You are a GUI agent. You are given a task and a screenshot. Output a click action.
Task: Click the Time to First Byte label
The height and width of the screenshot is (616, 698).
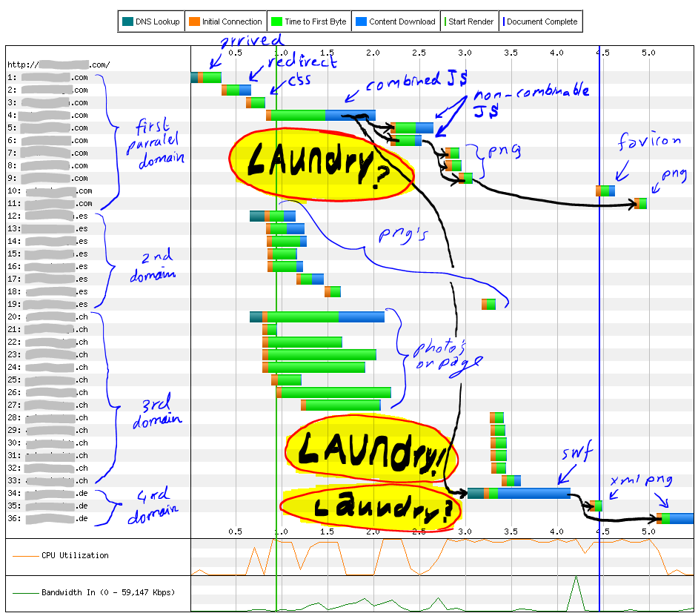tap(316, 21)
